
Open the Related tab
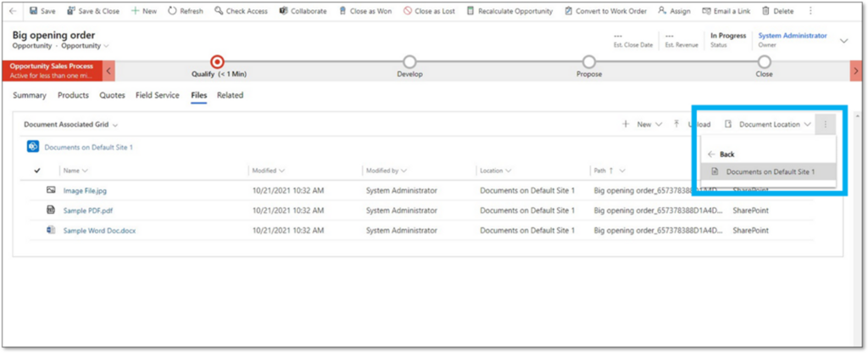(x=230, y=95)
